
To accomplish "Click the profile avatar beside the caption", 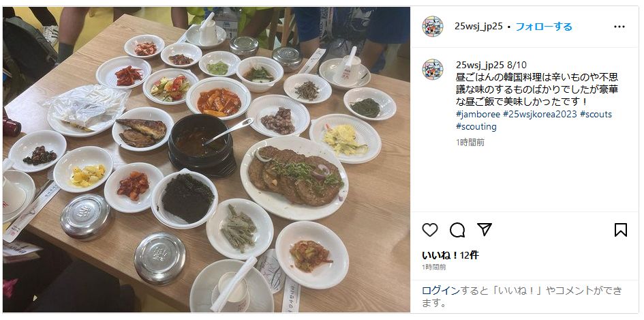I will [433, 69].
